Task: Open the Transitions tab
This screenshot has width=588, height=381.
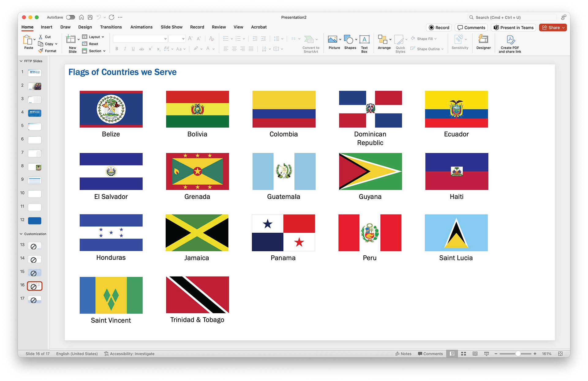Action: point(111,27)
